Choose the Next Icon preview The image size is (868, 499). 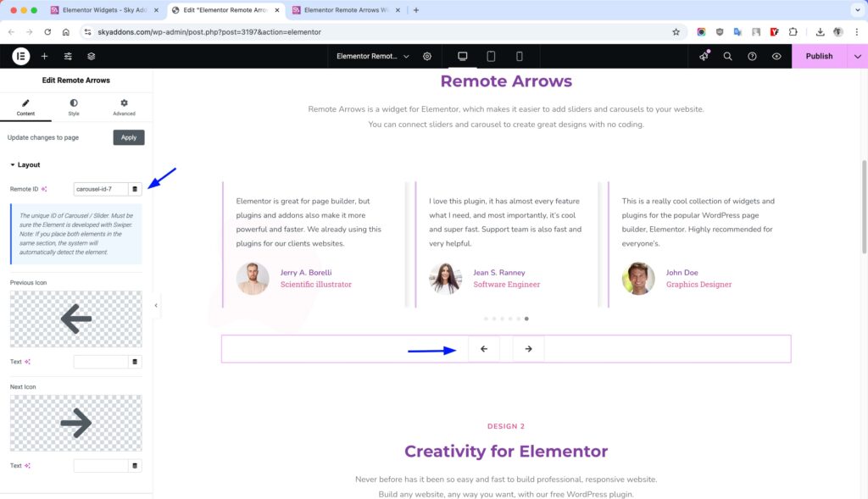75,424
